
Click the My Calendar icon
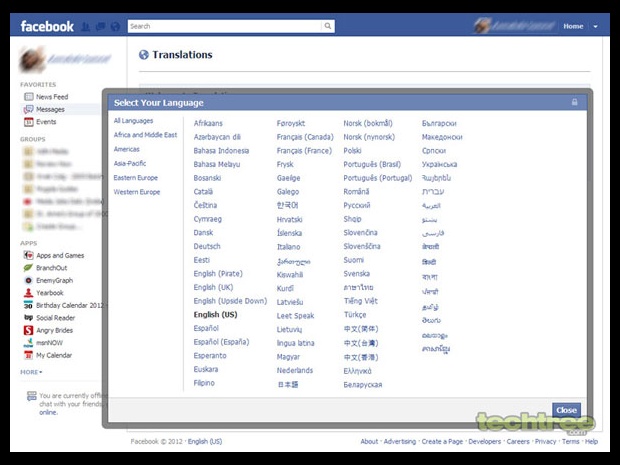pos(28,355)
